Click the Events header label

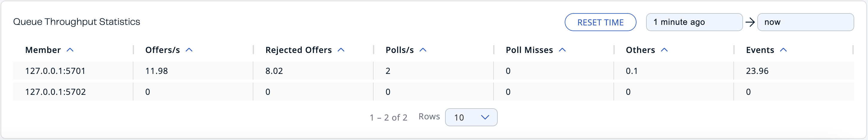(x=759, y=50)
